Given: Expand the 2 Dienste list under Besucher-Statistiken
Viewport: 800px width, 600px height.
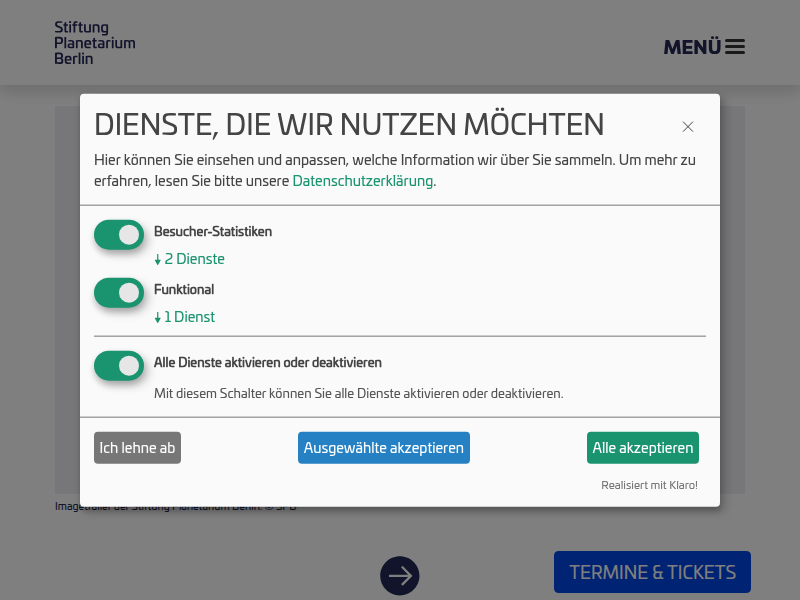Looking at the screenshot, I should click(x=189, y=258).
